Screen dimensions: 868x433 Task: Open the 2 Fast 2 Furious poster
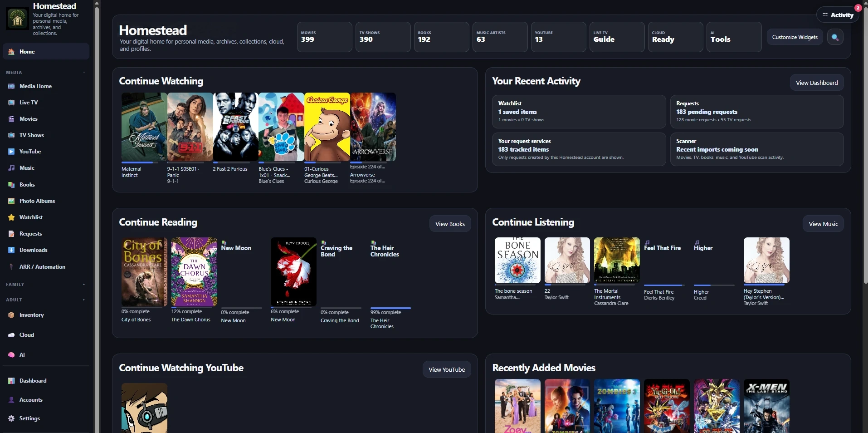(x=235, y=127)
